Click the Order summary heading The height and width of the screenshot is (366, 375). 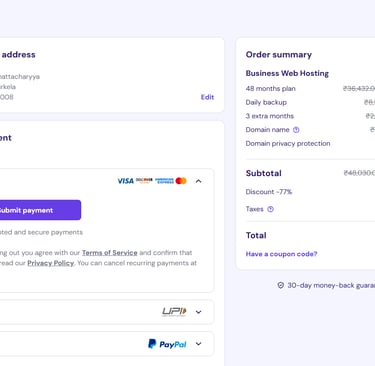point(279,55)
